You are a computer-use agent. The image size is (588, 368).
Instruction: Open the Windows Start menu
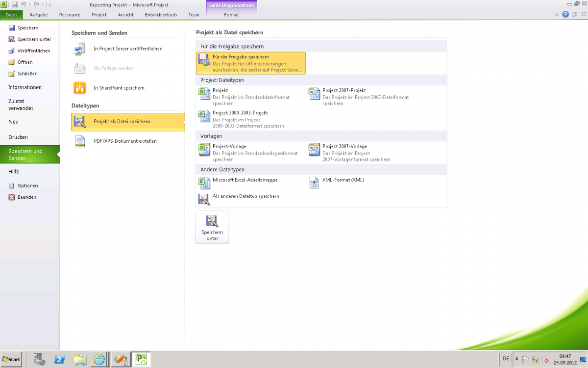point(11,359)
